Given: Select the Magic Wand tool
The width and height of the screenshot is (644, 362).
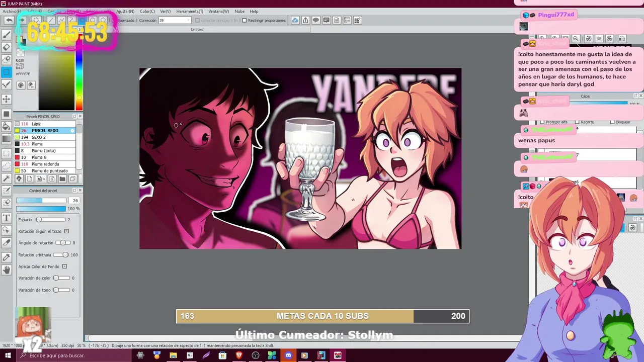Looking at the screenshot, I should tap(7, 178).
